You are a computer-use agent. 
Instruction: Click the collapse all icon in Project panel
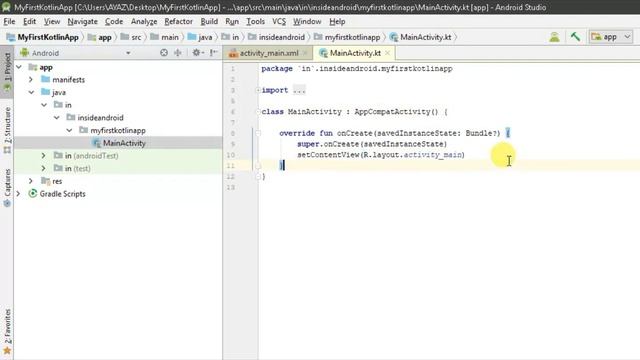click(x=178, y=53)
